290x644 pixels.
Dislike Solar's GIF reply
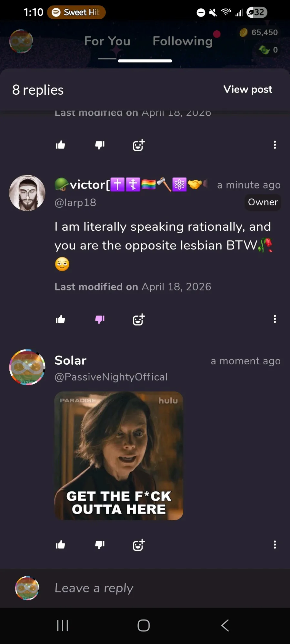click(x=100, y=545)
